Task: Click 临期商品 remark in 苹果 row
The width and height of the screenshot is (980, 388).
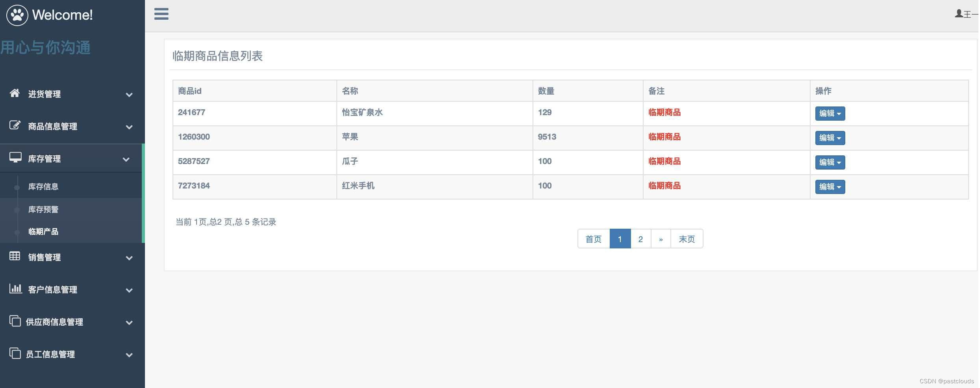Action: click(x=664, y=137)
